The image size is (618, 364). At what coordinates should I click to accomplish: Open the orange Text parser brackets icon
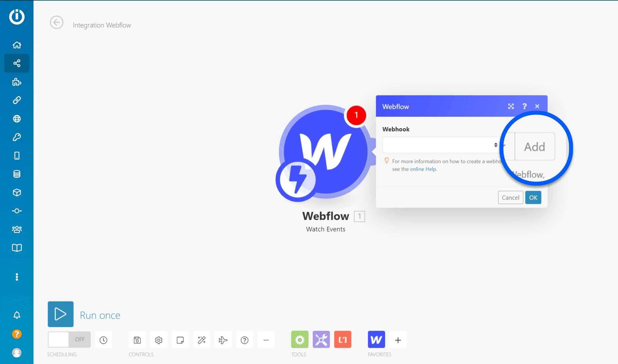pyautogui.click(x=343, y=340)
